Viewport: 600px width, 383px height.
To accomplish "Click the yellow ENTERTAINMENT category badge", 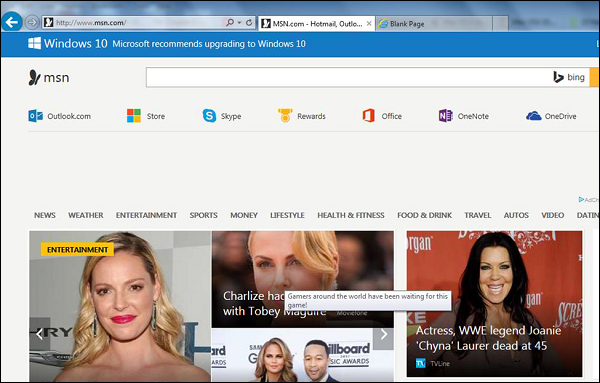I will coord(77,249).
